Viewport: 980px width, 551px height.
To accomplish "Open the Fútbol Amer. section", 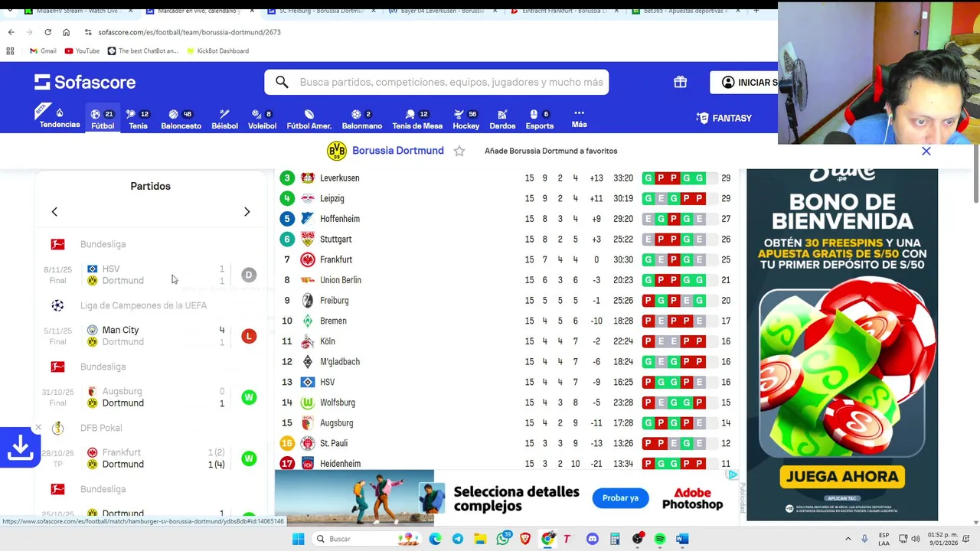I will [309, 119].
